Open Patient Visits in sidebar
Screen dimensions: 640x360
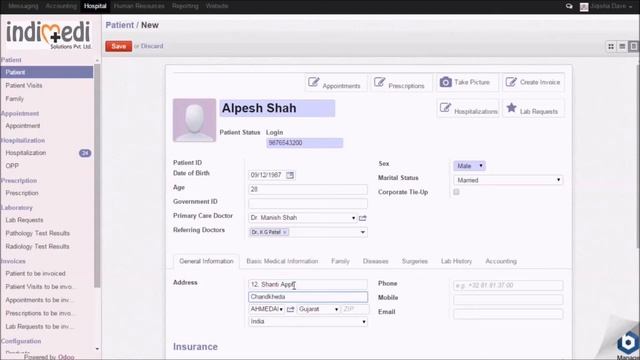pos(24,86)
